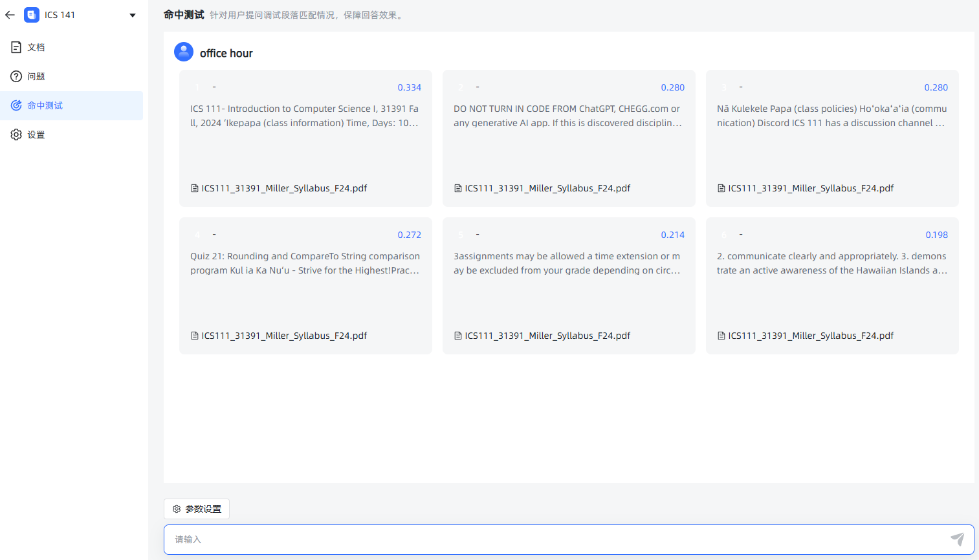
Task: Click the gear icon in 参数设置 button
Action: click(177, 509)
